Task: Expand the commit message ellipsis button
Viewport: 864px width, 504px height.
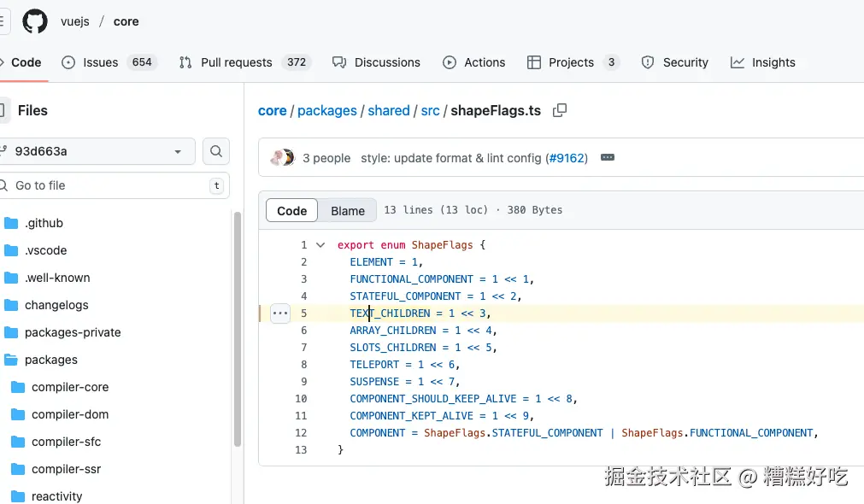Action: 608,157
